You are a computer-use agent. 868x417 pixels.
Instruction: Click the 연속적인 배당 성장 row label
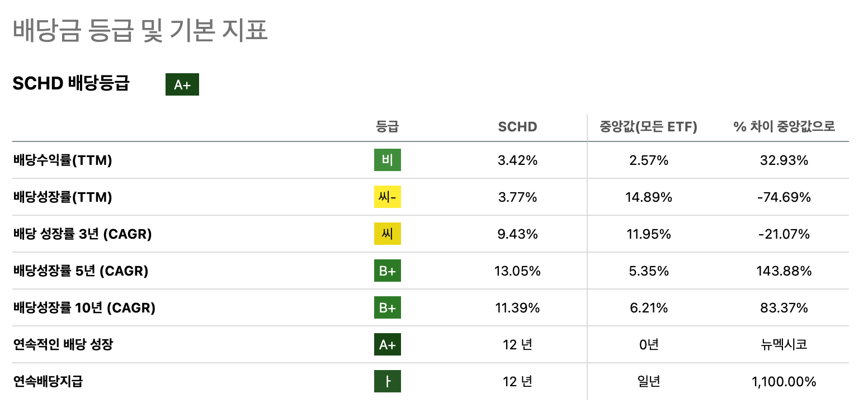click(x=63, y=345)
